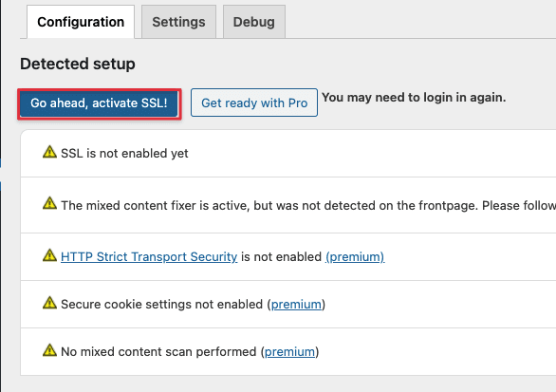Click the Detected setup heading

78,64
